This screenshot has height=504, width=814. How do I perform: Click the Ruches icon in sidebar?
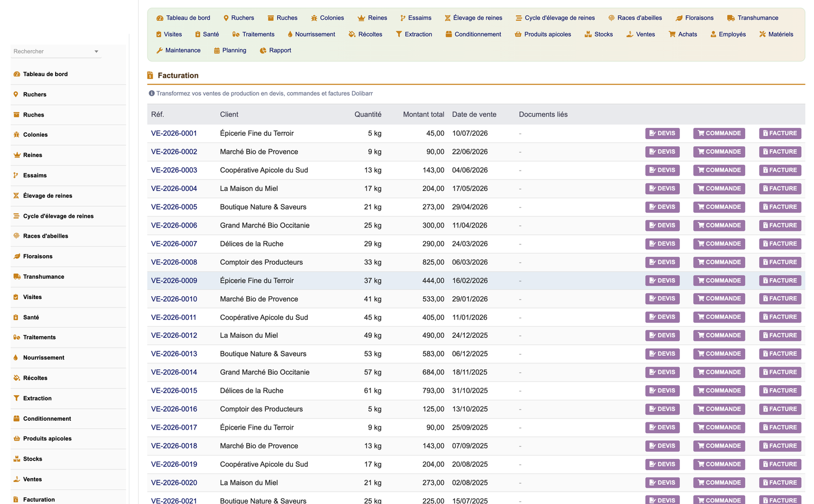[x=16, y=115]
